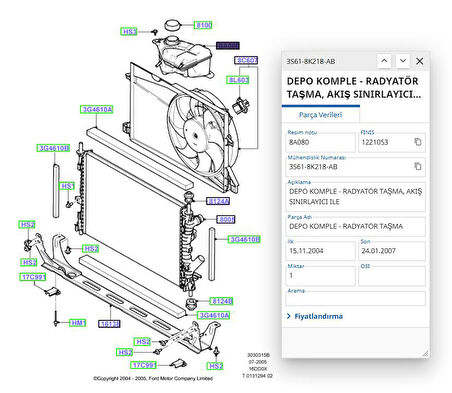Click the cooling fan drawing
452x393 pixels.
(202, 133)
